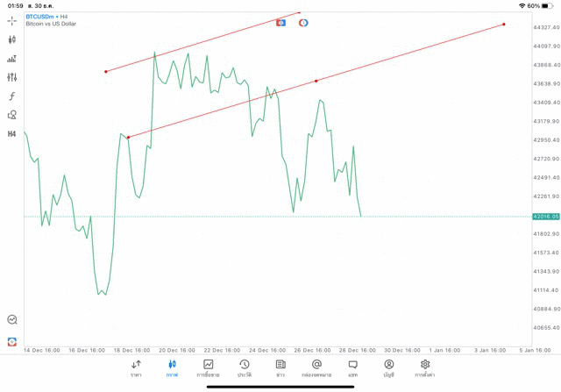This screenshot has width=561, height=392.
Task: Tap the current price label 42016.05
Action: coord(544,216)
